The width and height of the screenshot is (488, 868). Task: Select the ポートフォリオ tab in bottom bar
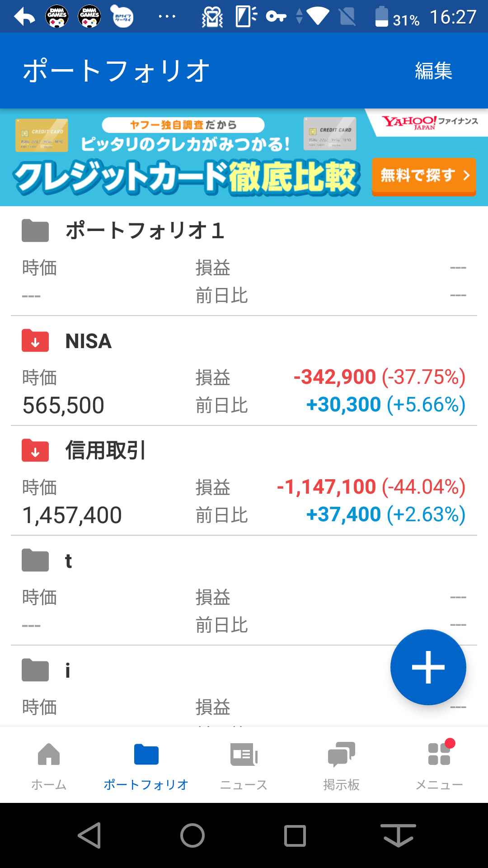[146, 765]
